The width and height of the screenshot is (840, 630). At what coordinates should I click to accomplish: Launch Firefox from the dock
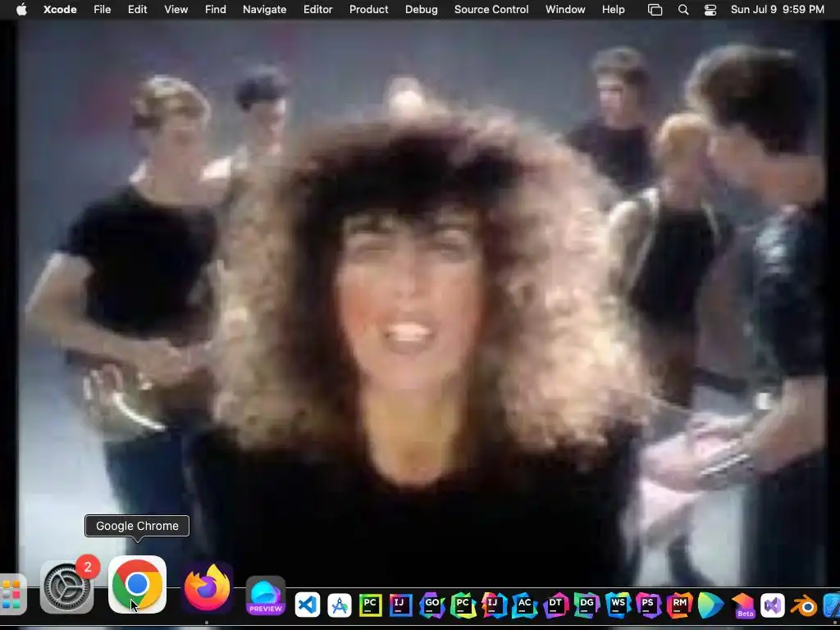pos(208,587)
